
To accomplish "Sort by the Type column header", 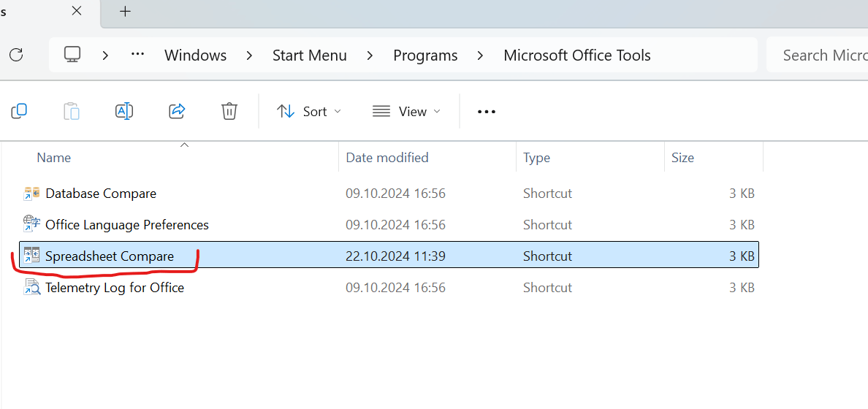I will coord(536,158).
